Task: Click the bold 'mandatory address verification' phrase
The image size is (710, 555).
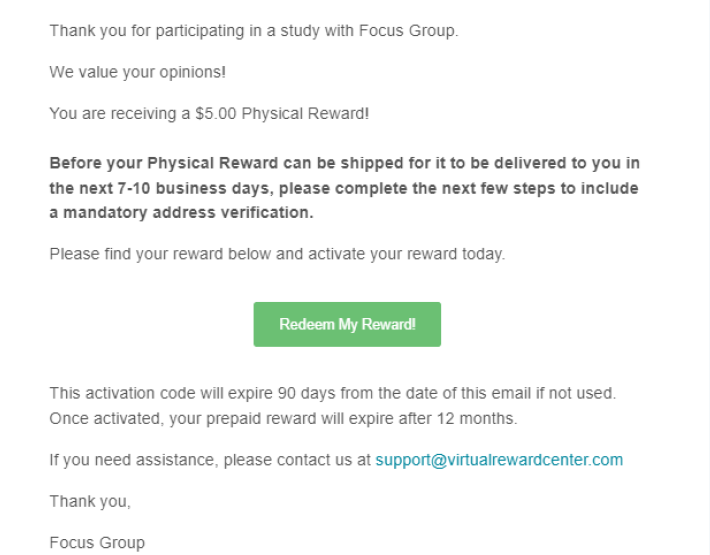Action: (x=187, y=212)
